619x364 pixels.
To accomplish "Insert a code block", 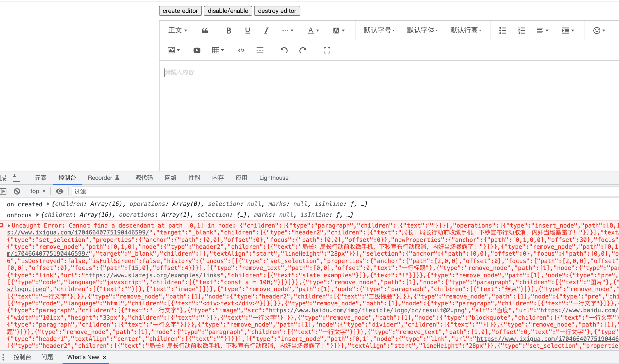I will pos(241,50).
